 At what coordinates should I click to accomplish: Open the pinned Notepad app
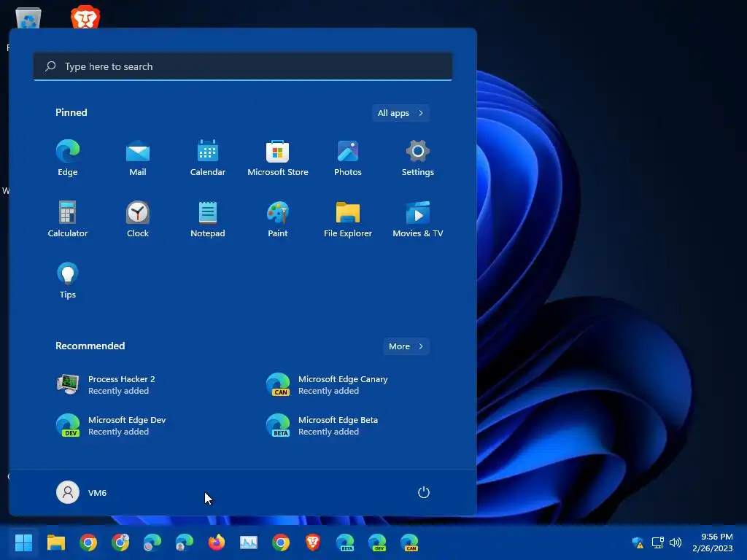[x=208, y=219]
